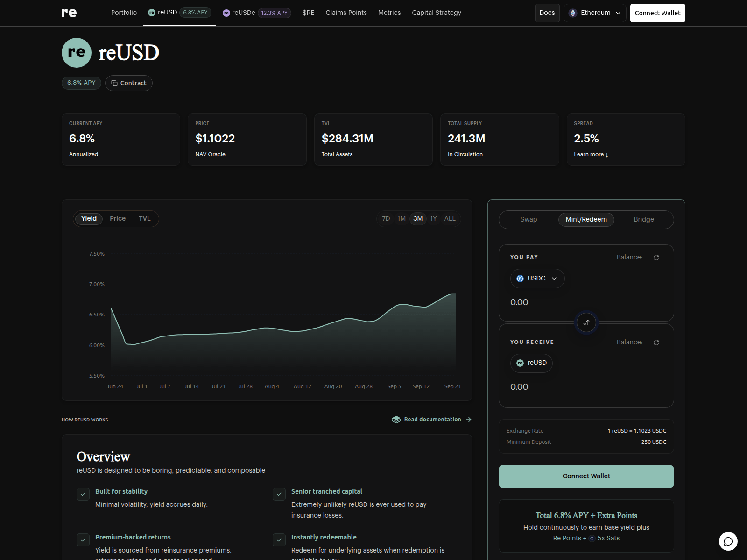Click the green Connect Wallet button
Screen dimensions: 747x560
[x=586, y=476]
